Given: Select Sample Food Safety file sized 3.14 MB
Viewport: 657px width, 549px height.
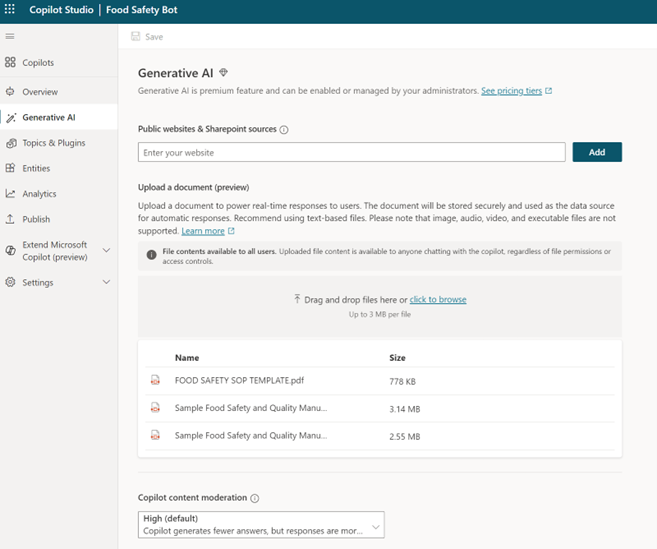Looking at the screenshot, I should (x=251, y=408).
